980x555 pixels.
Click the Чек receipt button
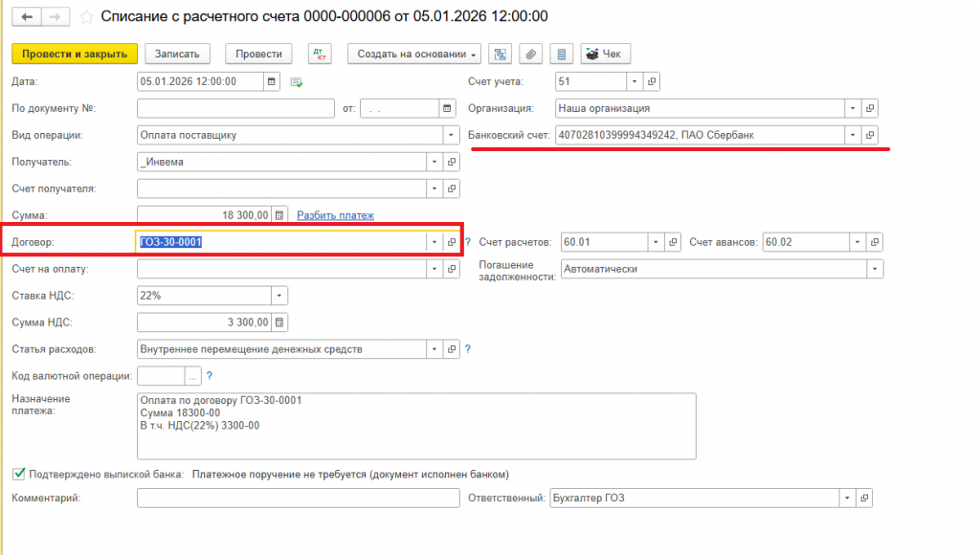605,54
